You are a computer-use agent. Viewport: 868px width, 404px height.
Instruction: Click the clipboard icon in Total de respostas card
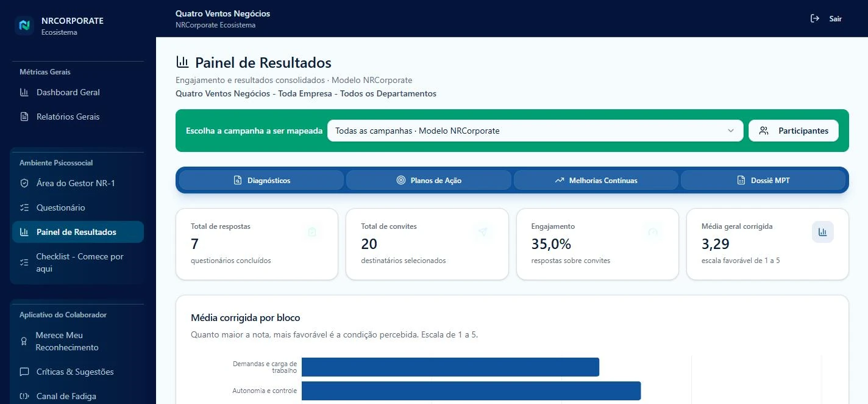(312, 232)
